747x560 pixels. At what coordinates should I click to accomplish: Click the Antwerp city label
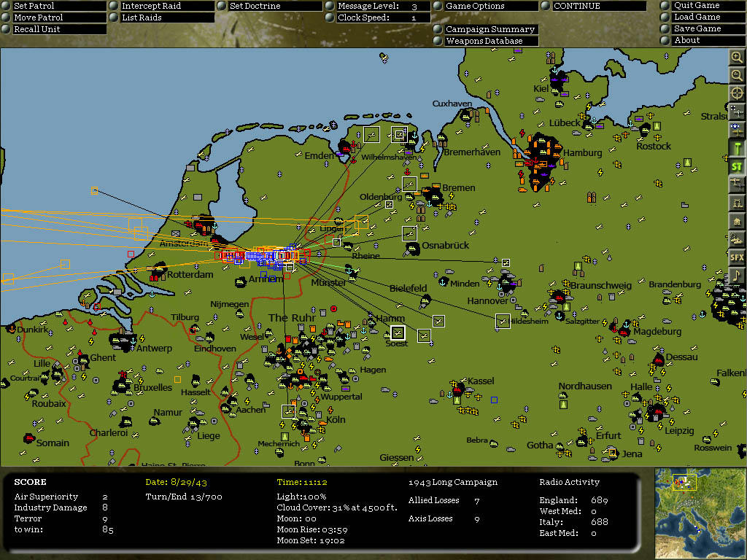[154, 348]
